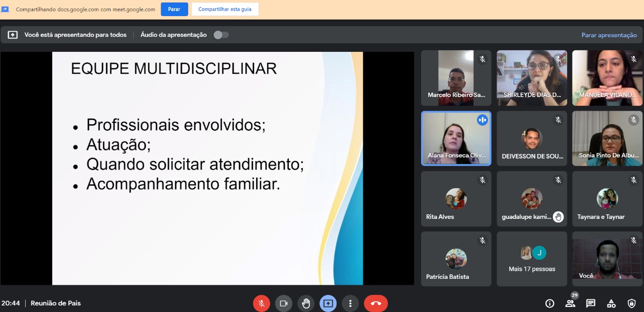
Task: Expand the Mais 17 pessoas tile
Action: tap(532, 259)
